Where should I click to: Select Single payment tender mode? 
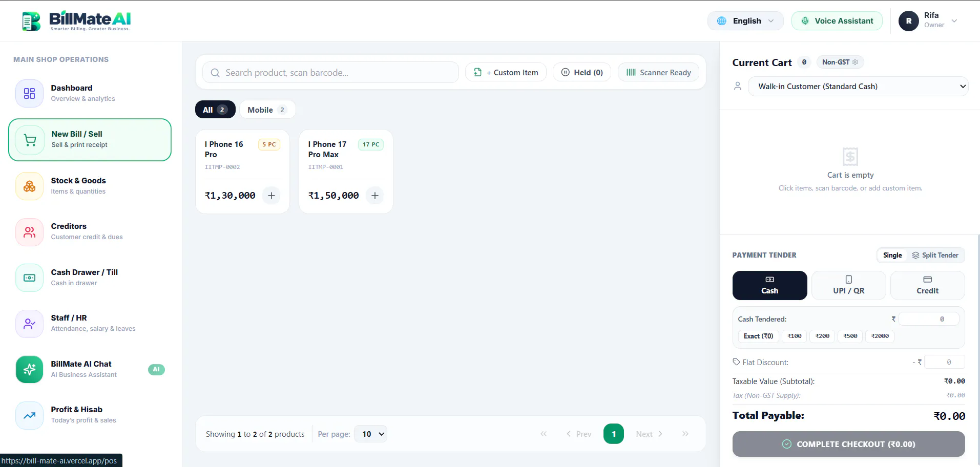pyautogui.click(x=892, y=255)
